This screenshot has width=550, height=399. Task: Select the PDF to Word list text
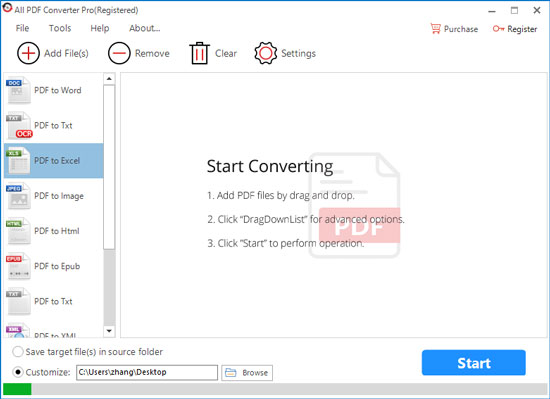(58, 90)
